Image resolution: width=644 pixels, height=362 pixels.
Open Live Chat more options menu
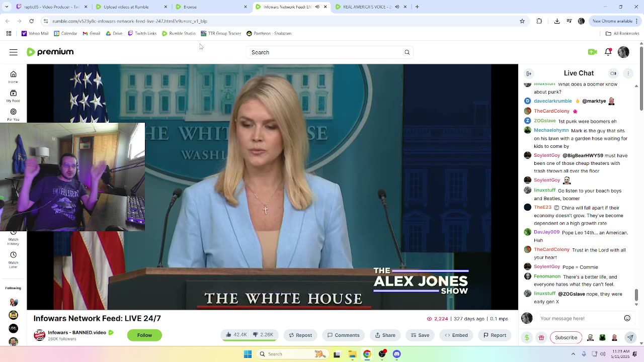(x=628, y=73)
